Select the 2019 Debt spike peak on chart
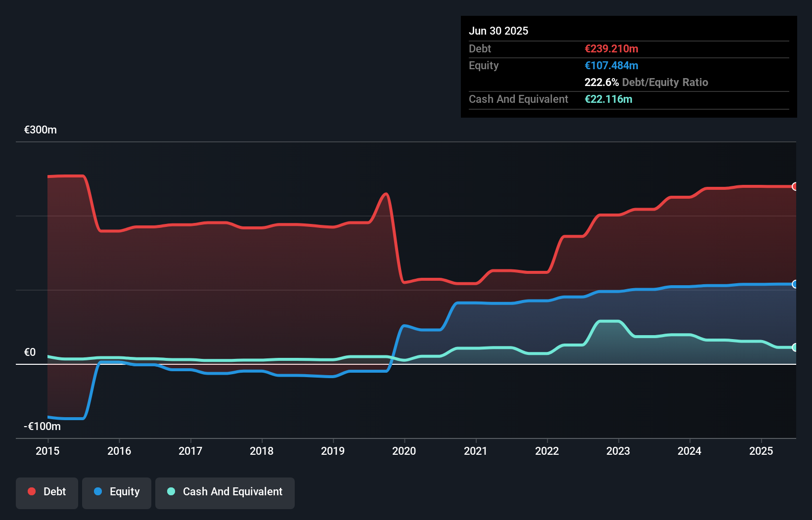 click(x=386, y=194)
